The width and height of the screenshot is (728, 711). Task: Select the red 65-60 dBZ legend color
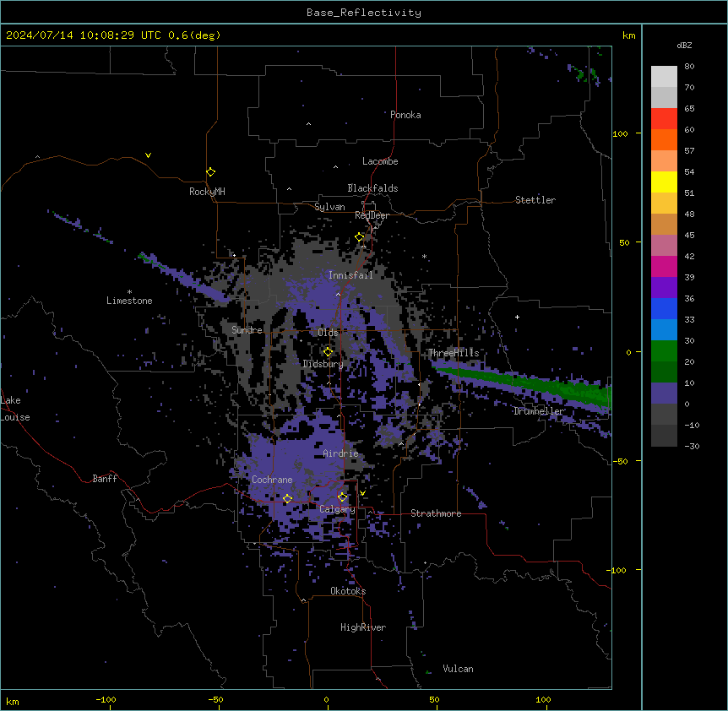pyautogui.click(x=664, y=119)
